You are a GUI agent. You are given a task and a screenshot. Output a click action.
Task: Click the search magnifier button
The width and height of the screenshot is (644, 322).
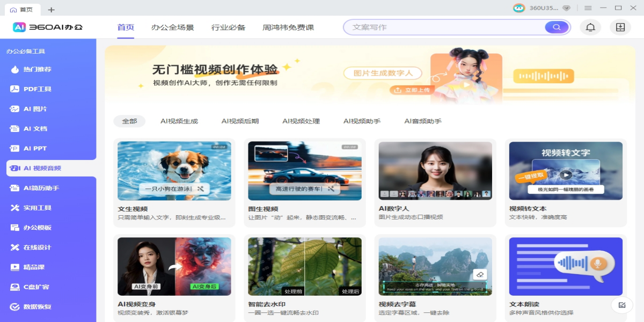[557, 27]
